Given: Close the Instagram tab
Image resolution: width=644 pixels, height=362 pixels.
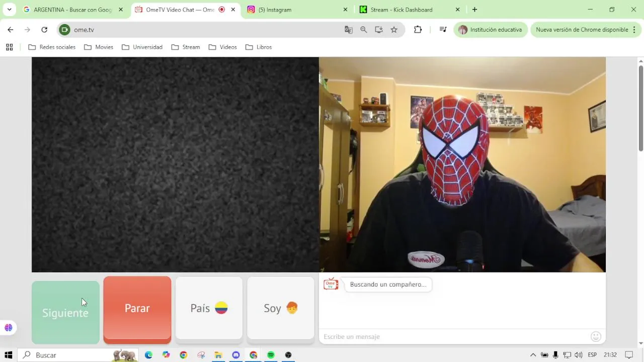Looking at the screenshot, I should point(345,10).
